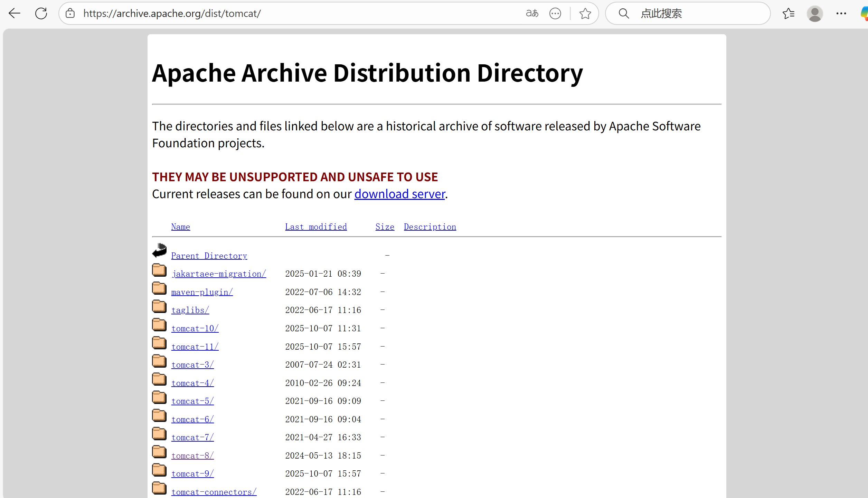Open the favorites list icon
868x498 pixels.
[788, 13]
